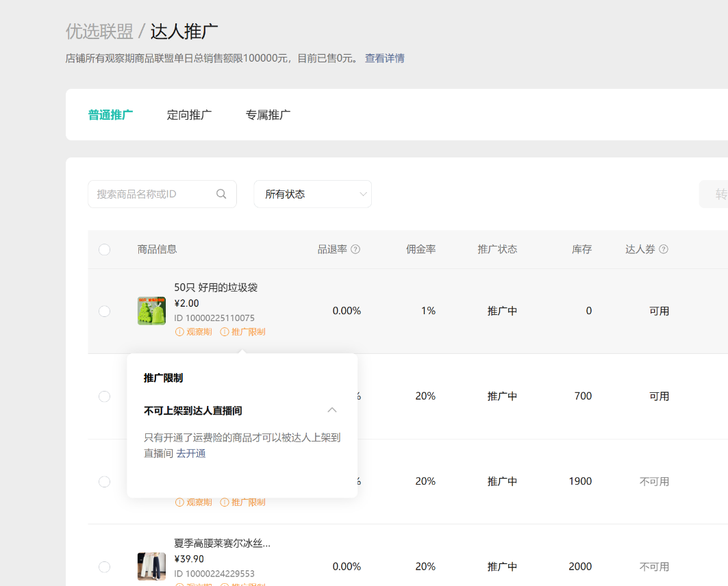
Task: Click the 商品信息 column header
Action: click(x=157, y=249)
